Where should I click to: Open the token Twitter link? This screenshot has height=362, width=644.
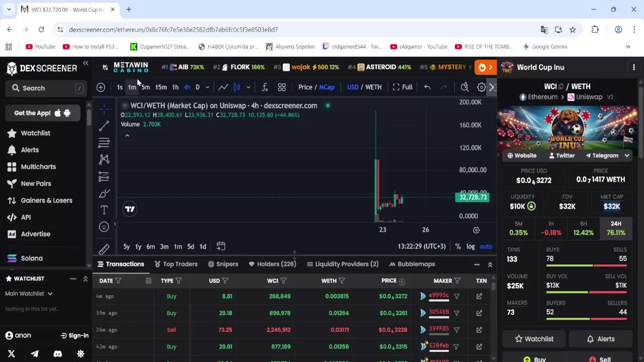(561, 156)
